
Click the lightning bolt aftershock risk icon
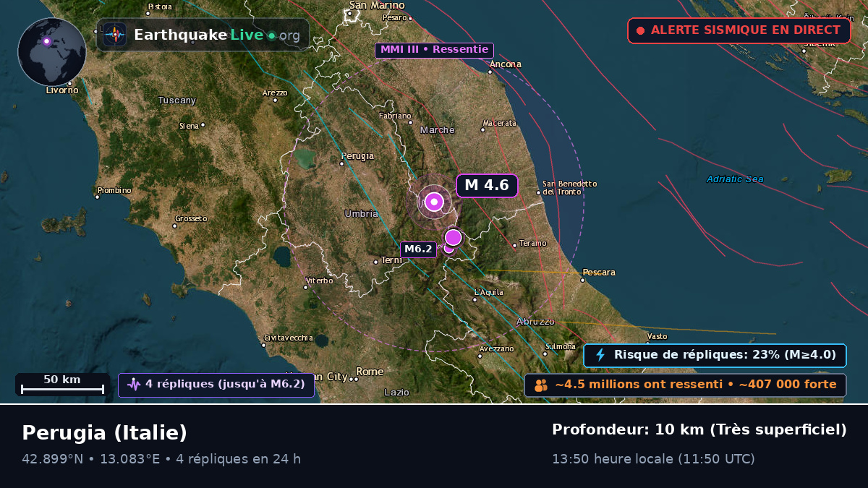click(600, 355)
